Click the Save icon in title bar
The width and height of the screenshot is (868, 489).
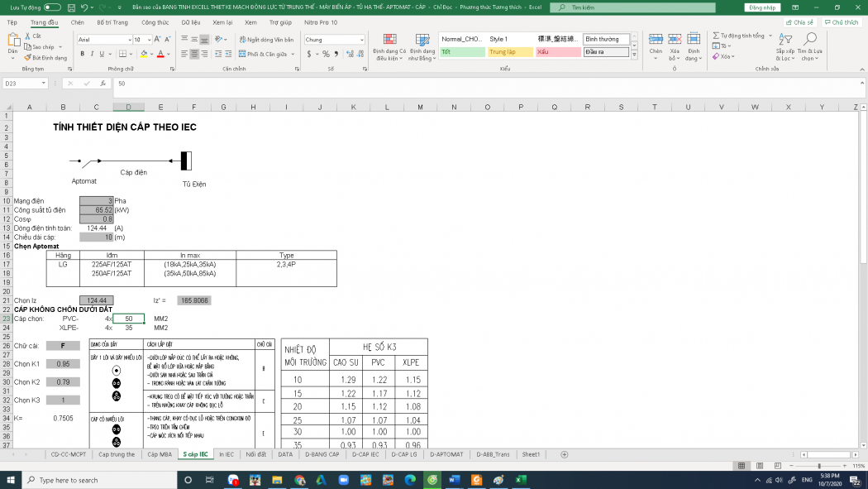point(69,7)
